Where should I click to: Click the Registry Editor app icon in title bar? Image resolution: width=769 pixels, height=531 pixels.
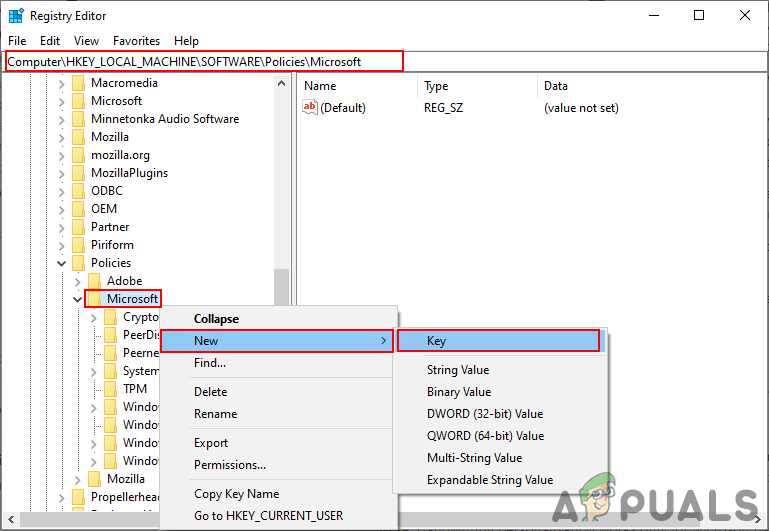click(16, 16)
